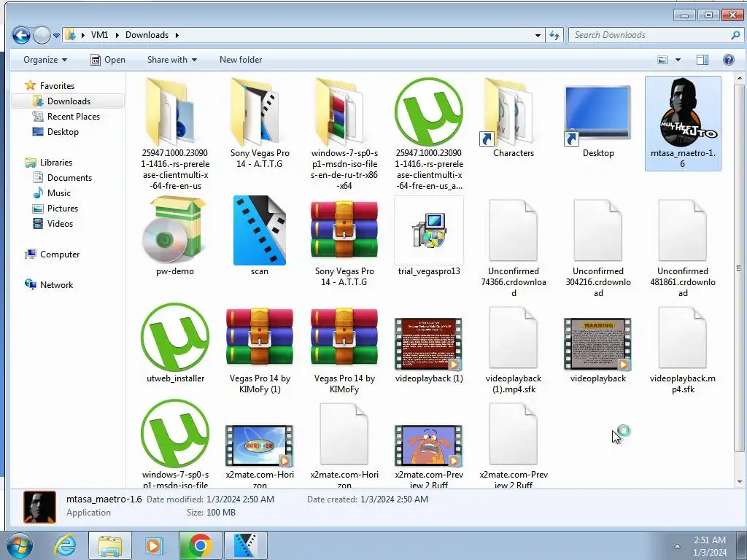Open Pictures library
The width and height of the screenshot is (747, 560).
tap(63, 208)
